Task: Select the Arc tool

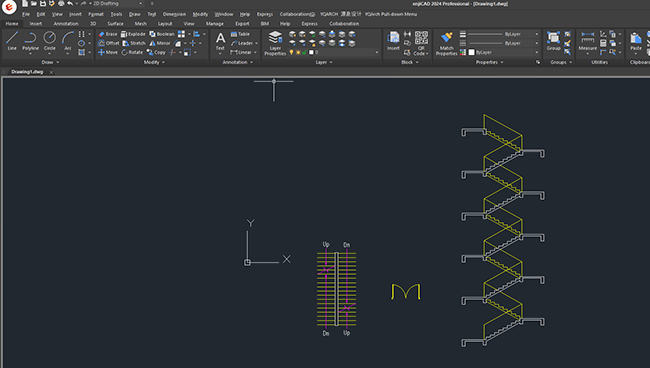Action: click(x=68, y=41)
